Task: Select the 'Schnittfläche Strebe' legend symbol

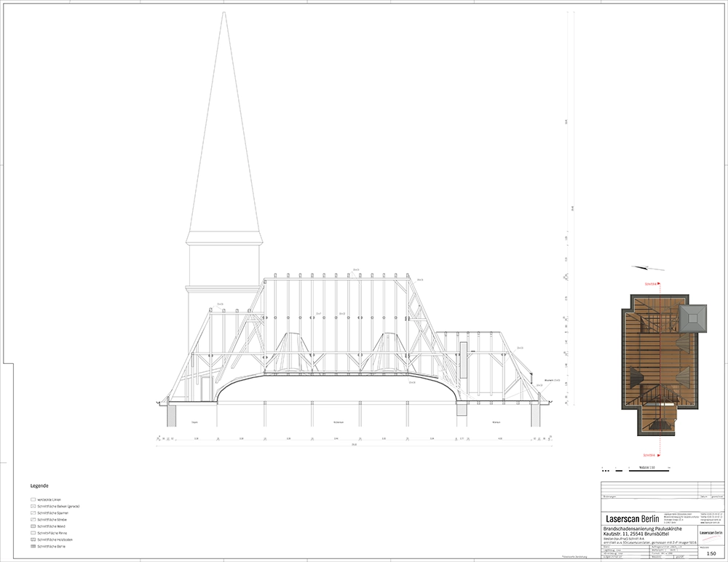Action: tap(33, 519)
